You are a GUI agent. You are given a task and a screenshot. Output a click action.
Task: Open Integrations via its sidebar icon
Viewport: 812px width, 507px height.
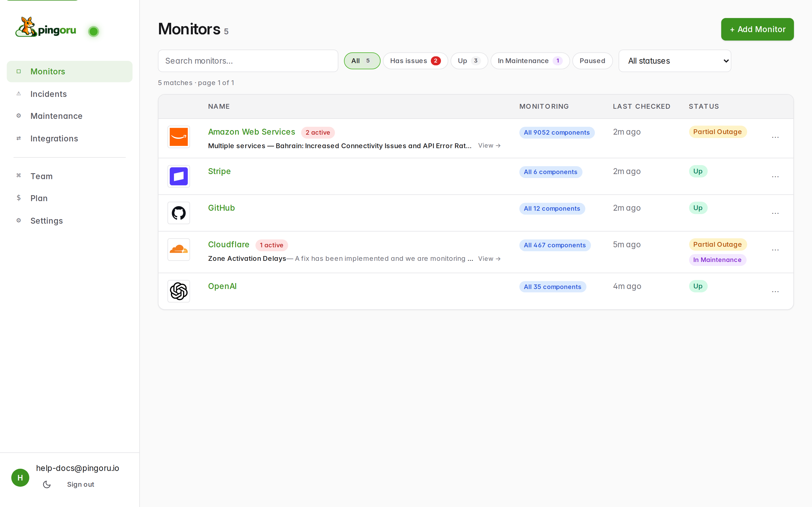18,138
